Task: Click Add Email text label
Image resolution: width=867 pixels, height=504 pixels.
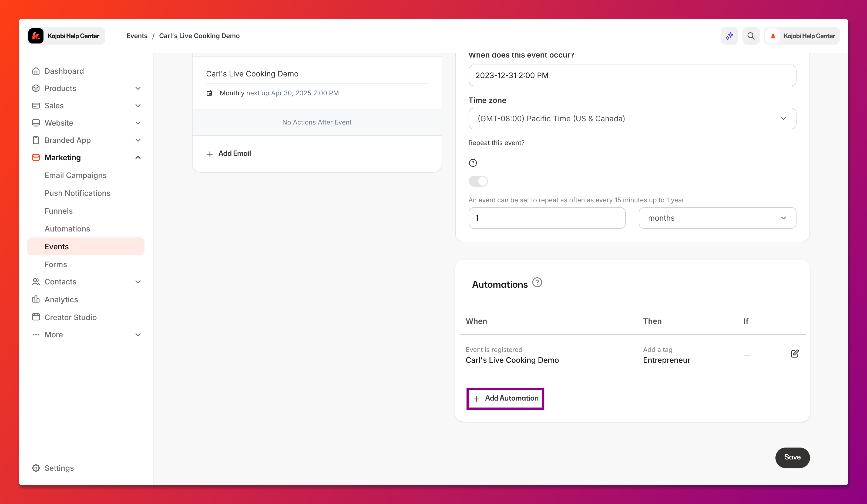Action: tap(234, 153)
